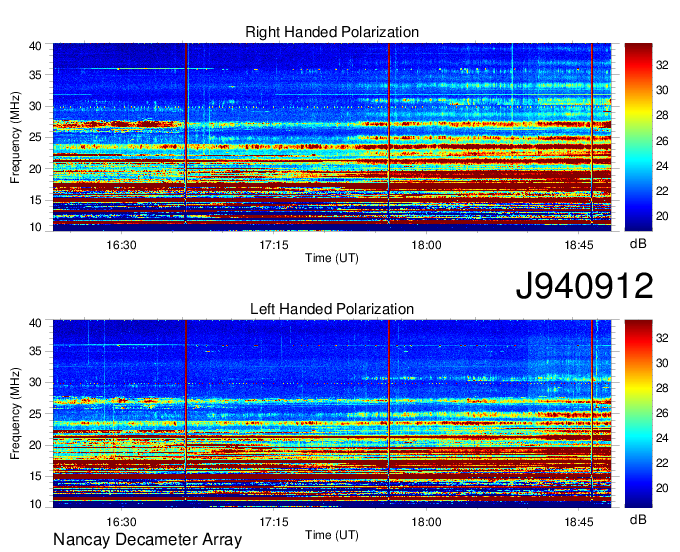Click the 35 MHz tick label on the lower plot
This screenshot has width=680, height=552.
(x=36, y=351)
